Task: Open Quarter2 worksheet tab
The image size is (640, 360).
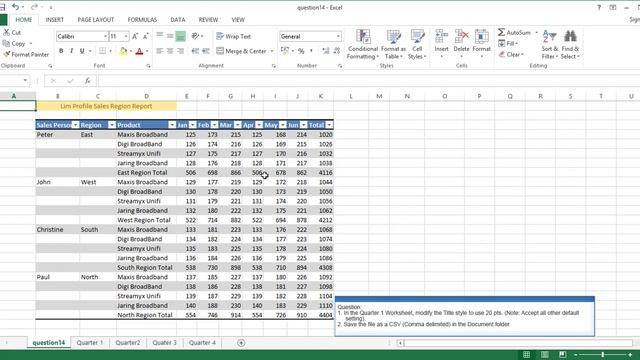Action: click(x=128, y=343)
